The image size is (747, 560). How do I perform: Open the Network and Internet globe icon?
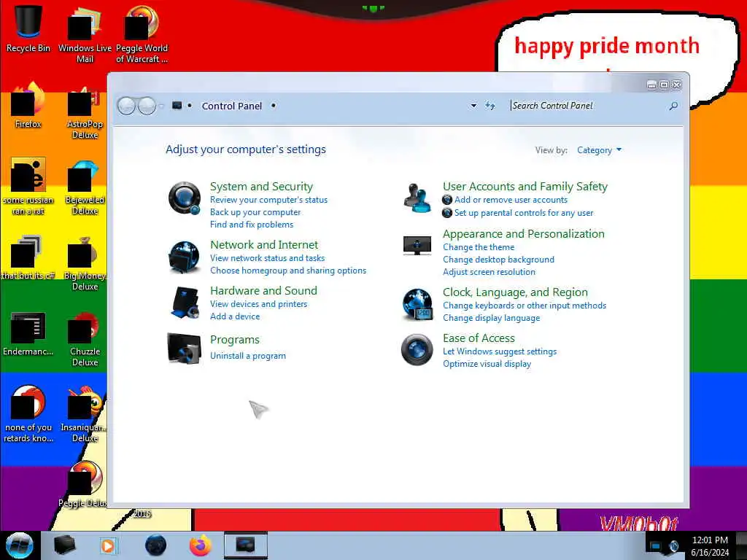[184, 257]
